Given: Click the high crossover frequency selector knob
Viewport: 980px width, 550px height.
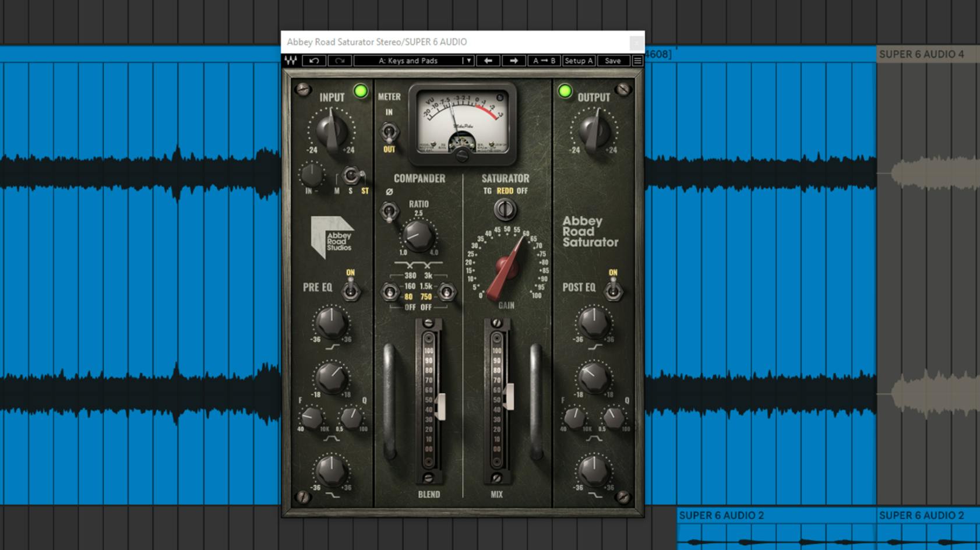Looking at the screenshot, I should (x=447, y=291).
